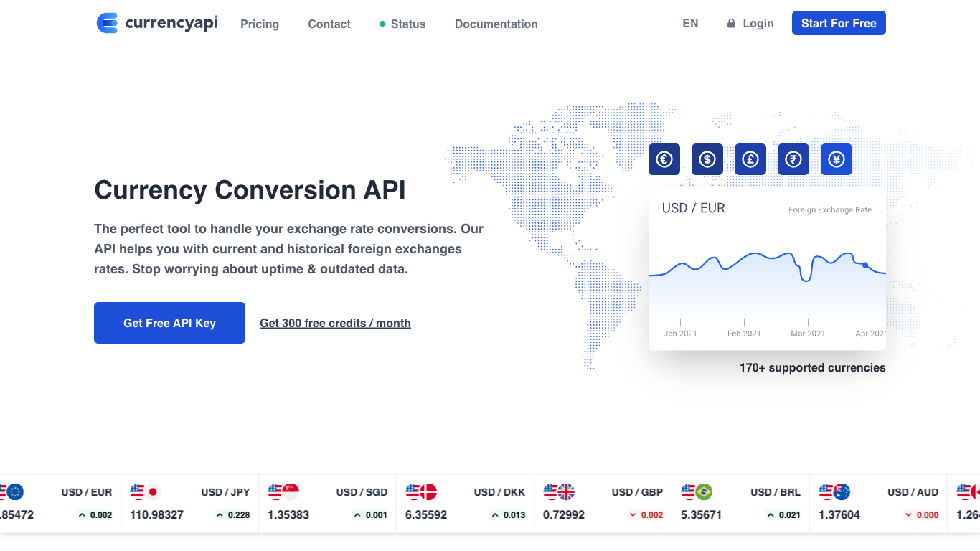Click the UK flag in USD/GBP card
Viewport: 980px width, 551px height.
(x=567, y=491)
